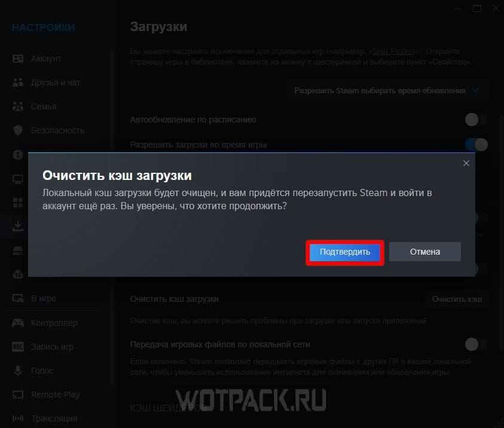This screenshot has width=504, height=428.
Task: Click the Контроллер gamepad icon
Action: pyautogui.click(x=18, y=323)
